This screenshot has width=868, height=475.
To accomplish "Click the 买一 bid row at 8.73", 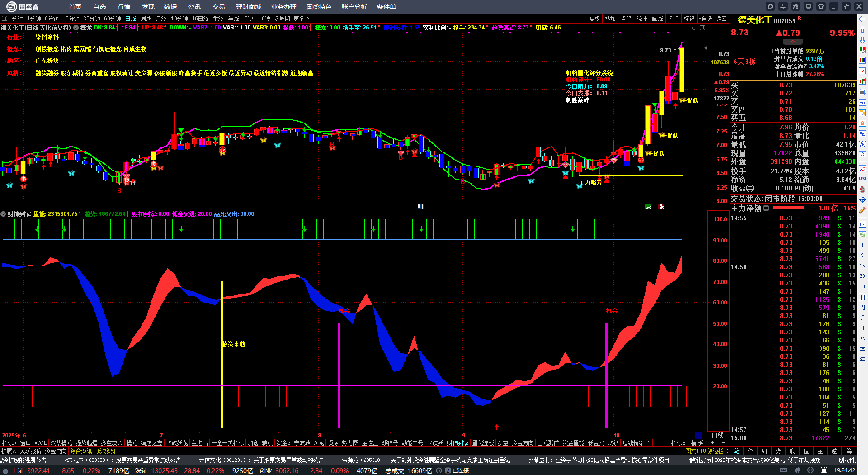I will click(793, 85).
